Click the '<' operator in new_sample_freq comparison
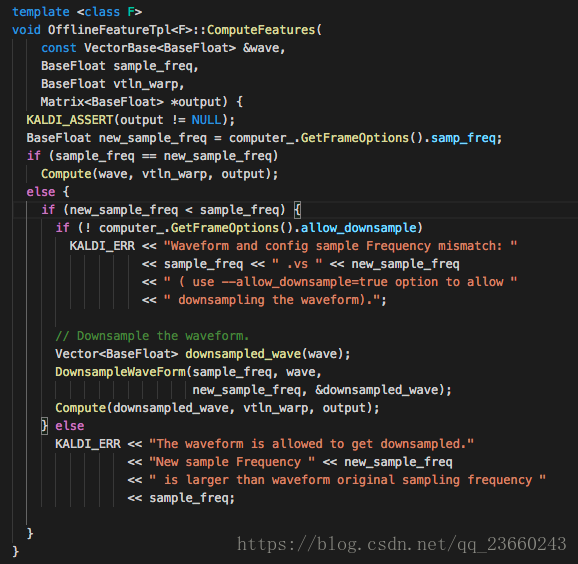The height and width of the screenshot is (564, 578). [x=189, y=210]
